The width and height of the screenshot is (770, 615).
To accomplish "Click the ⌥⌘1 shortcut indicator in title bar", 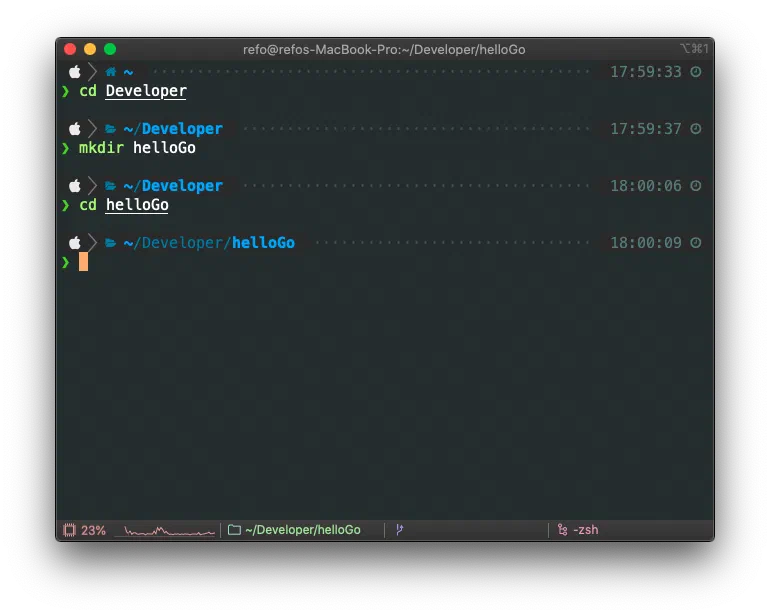I will (x=694, y=49).
